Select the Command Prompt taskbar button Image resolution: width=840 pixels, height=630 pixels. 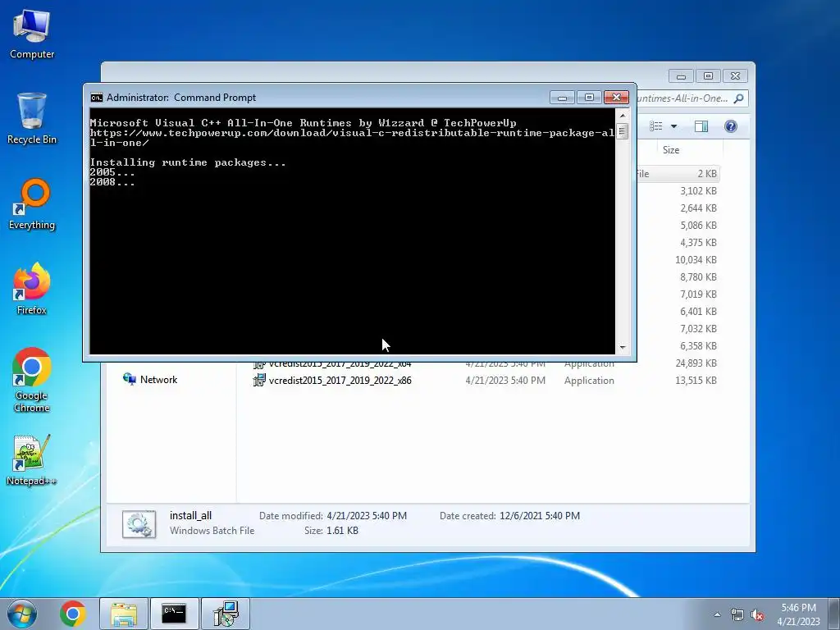[174, 614]
